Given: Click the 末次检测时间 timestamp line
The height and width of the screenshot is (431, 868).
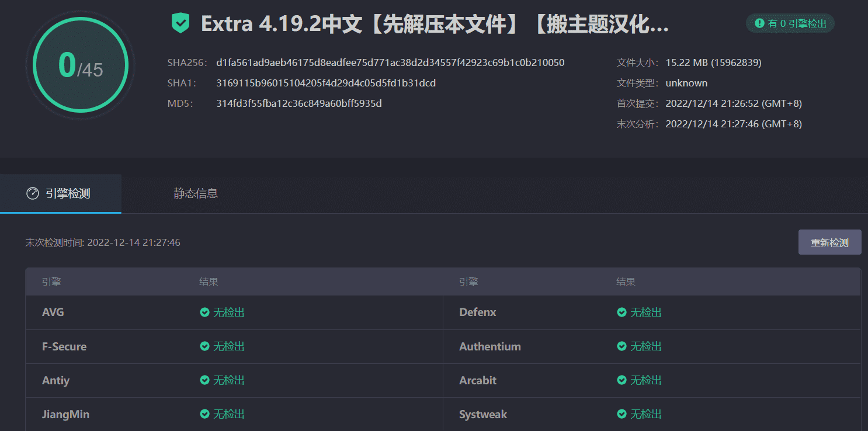Looking at the screenshot, I should (103, 242).
